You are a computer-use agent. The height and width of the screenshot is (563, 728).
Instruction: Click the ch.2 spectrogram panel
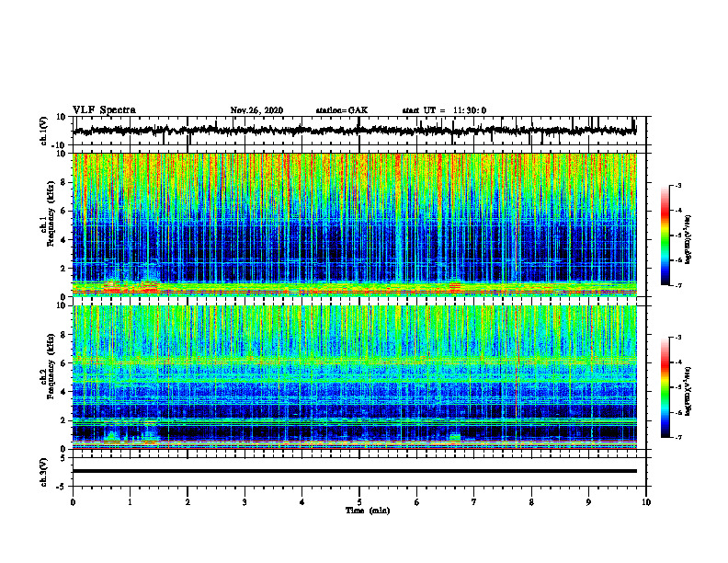(355, 377)
